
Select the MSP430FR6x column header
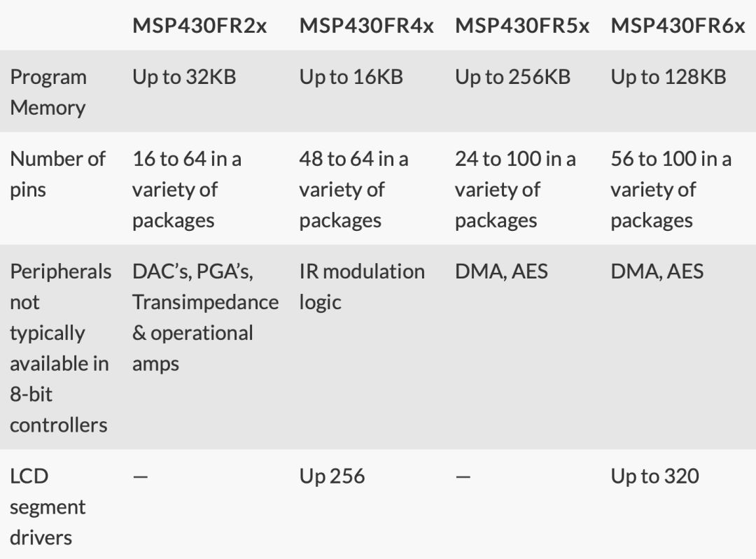coord(678,26)
